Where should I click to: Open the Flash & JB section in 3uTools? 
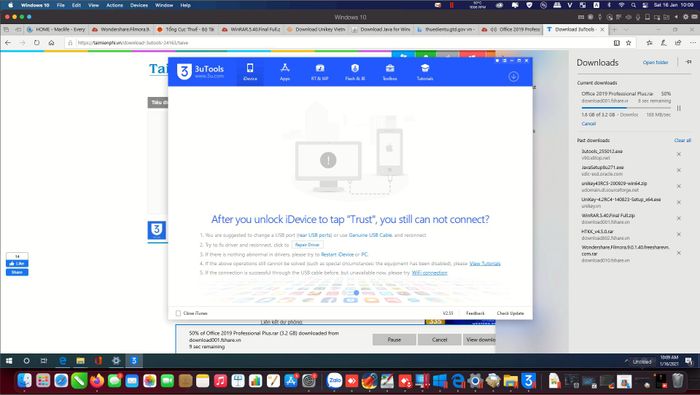click(355, 71)
